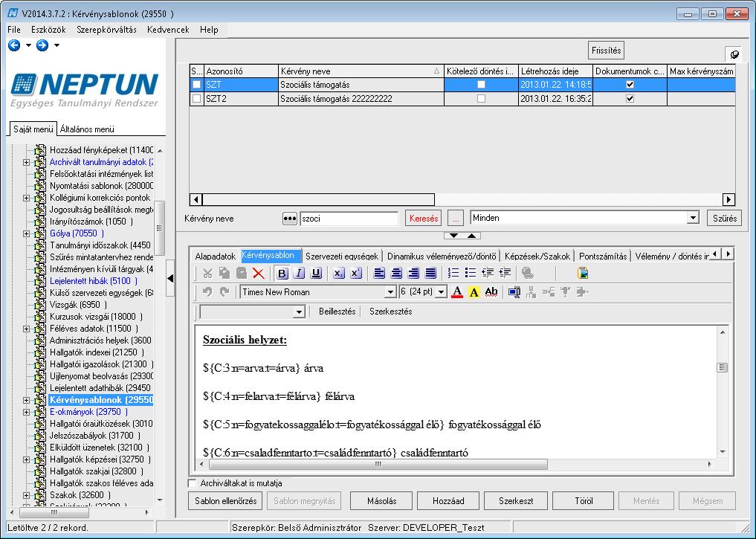Open the Szerepkörváltás menu
Screen dimensions: 756x539
click(106, 30)
